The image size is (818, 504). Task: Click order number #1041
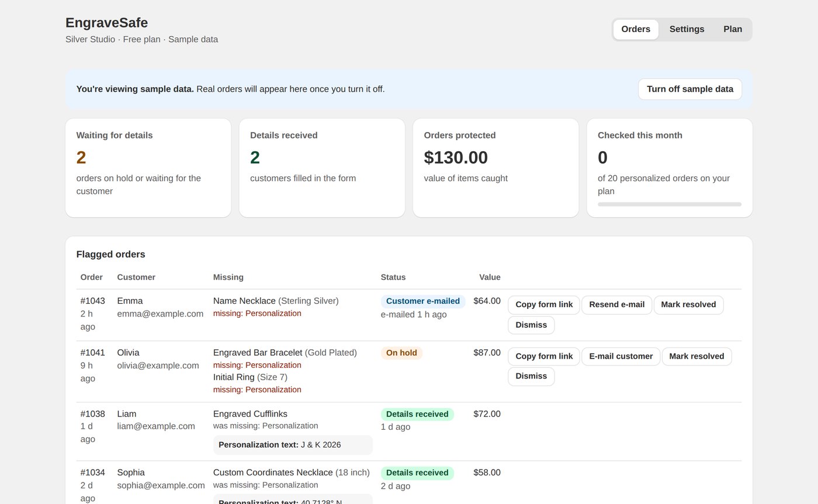tap(93, 353)
